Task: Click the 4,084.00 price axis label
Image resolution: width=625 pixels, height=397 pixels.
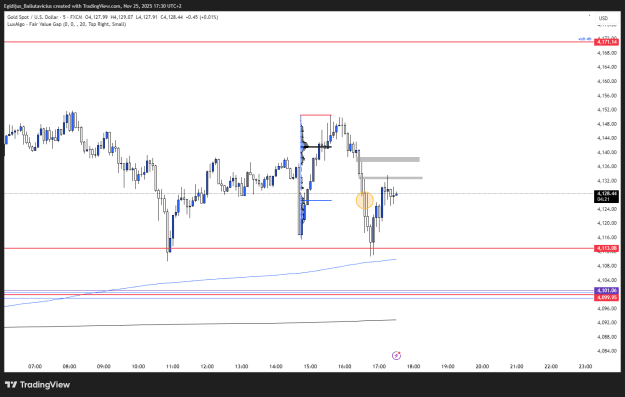Action: pos(607,351)
